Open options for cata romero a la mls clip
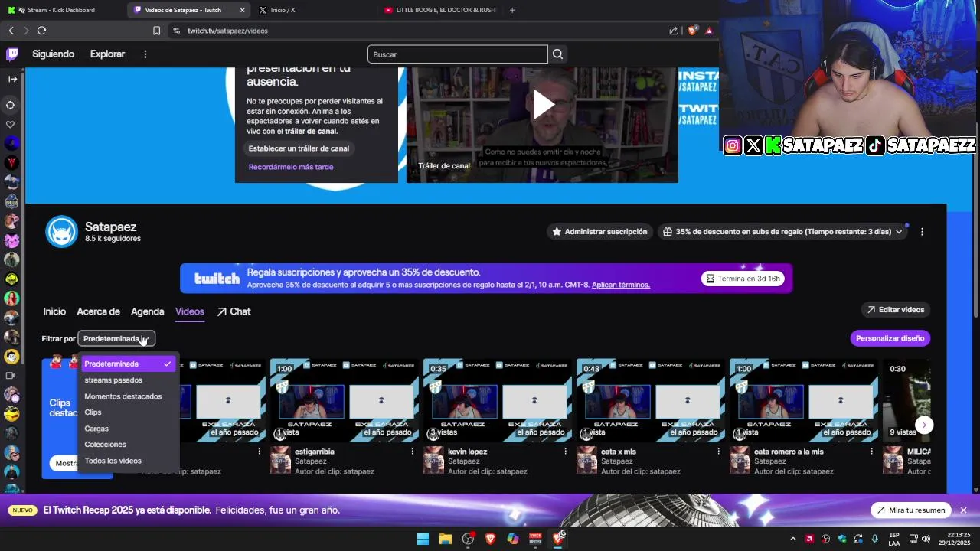 pyautogui.click(x=871, y=452)
